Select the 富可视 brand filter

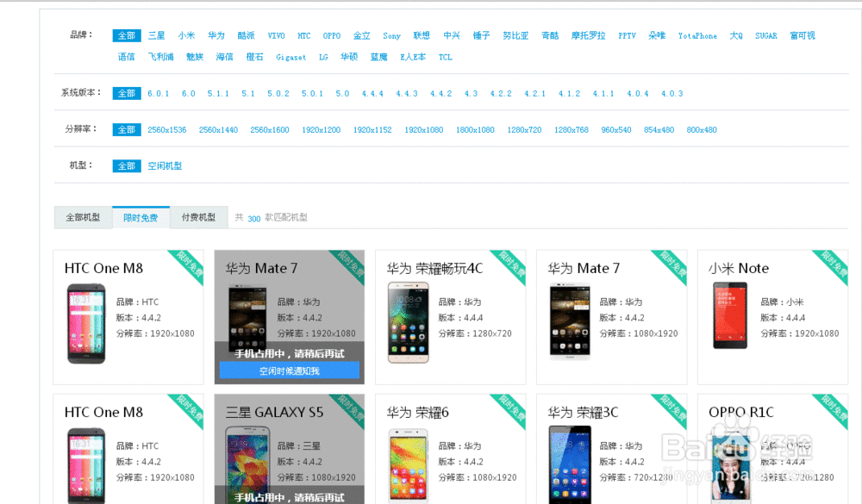tap(802, 35)
